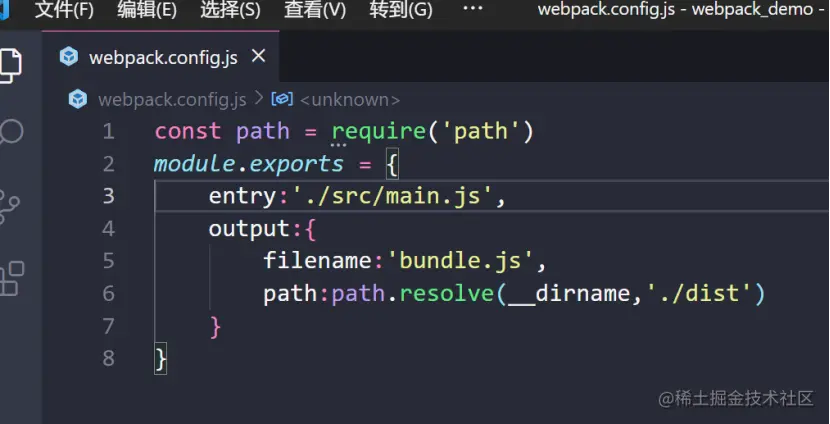The width and height of the screenshot is (830, 424).
Task: Click line number 8 in gutter
Action: pos(109,358)
